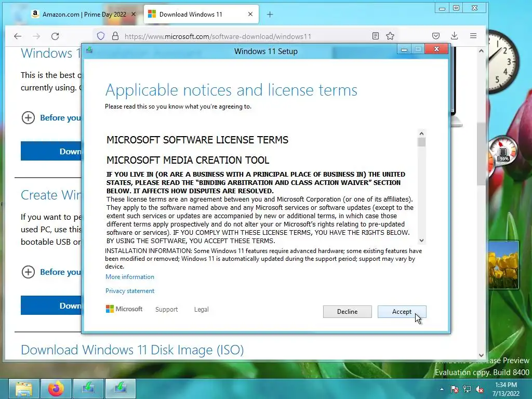Toggle Firefox reader view
The image size is (532, 399).
[375, 36]
